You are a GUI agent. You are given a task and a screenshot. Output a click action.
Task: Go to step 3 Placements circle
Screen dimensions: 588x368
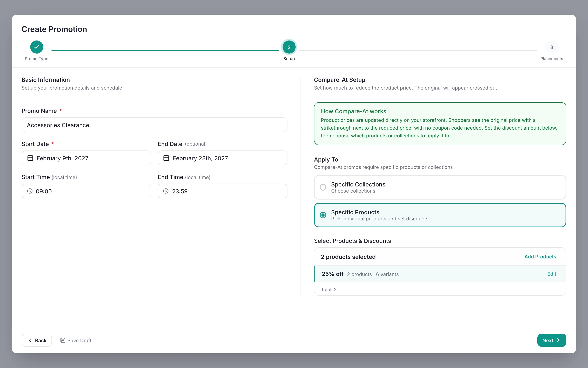[551, 47]
